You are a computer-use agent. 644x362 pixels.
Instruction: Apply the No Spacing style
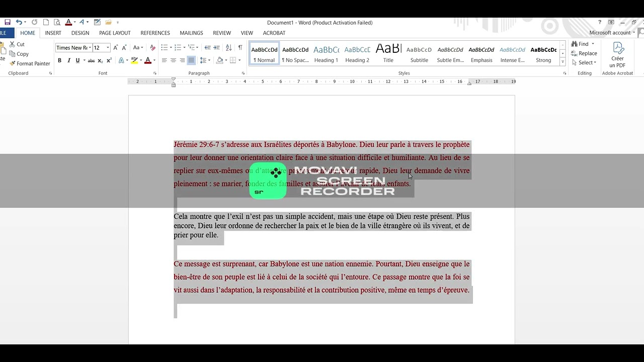click(295, 54)
